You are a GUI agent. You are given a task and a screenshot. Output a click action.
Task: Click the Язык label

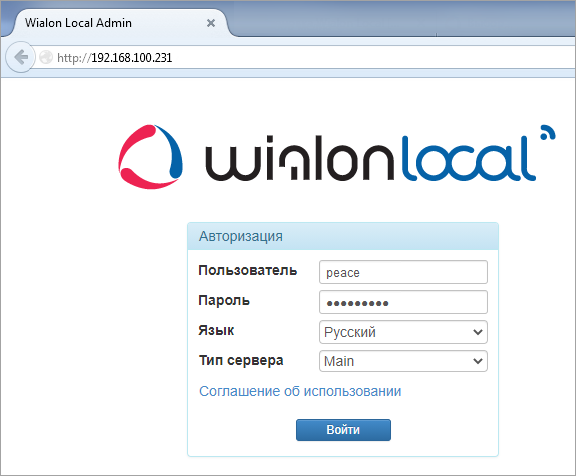(216, 330)
